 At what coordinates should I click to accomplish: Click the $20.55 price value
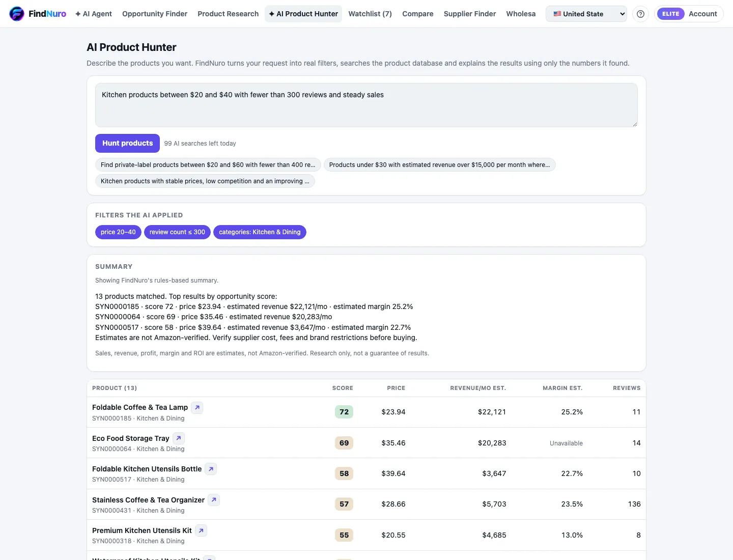(393, 535)
